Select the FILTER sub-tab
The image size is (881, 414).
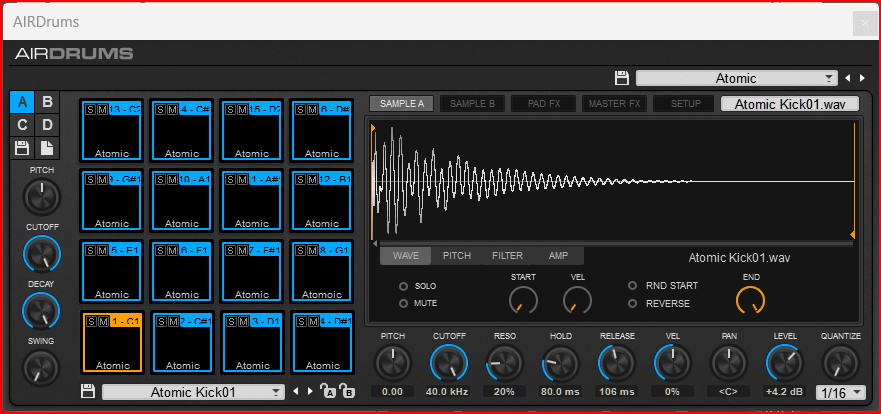tap(507, 256)
